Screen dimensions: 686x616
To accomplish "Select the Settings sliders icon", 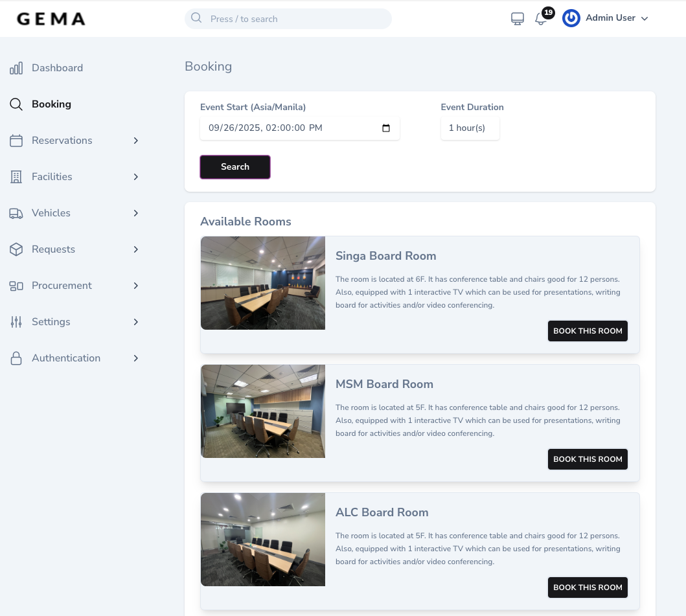I will [x=16, y=322].
